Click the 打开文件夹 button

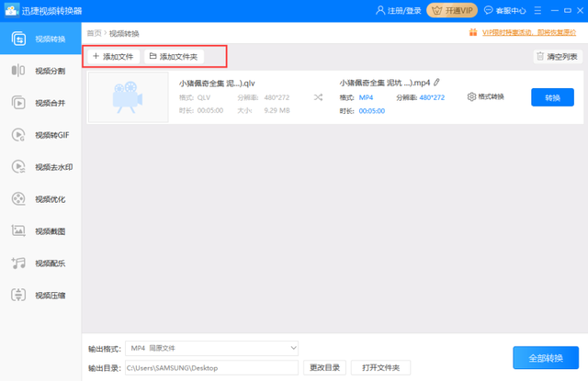[x=380, y=368]
